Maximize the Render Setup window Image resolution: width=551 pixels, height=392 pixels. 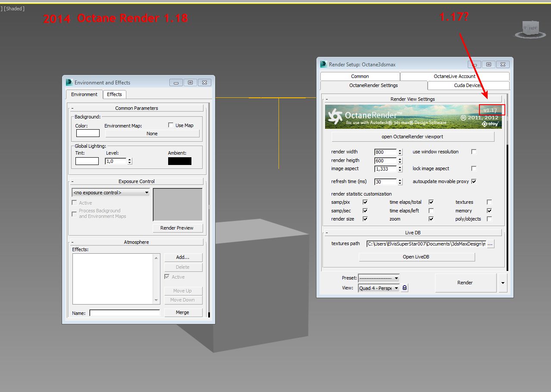[x=488, y=64]
